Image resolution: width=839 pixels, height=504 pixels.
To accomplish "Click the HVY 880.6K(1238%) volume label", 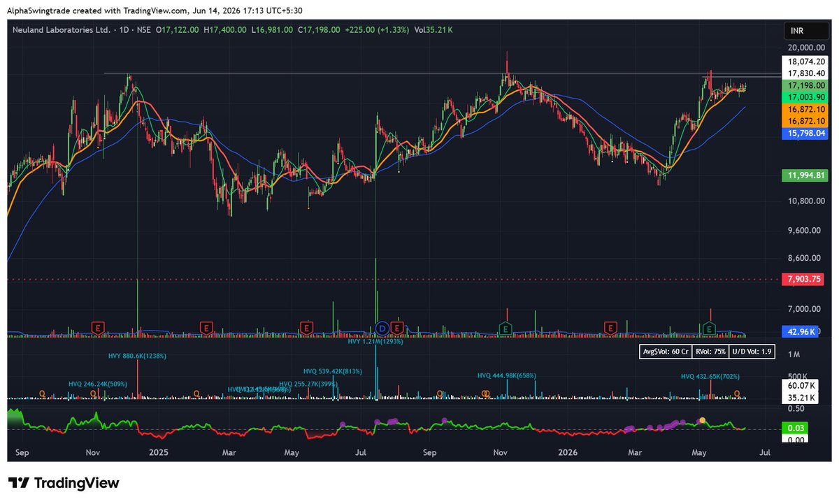I will coord(137,356).
